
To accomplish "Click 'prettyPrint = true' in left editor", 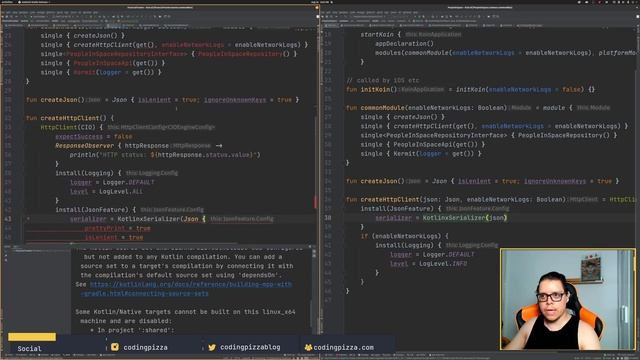I will click(x=118, y=228).
